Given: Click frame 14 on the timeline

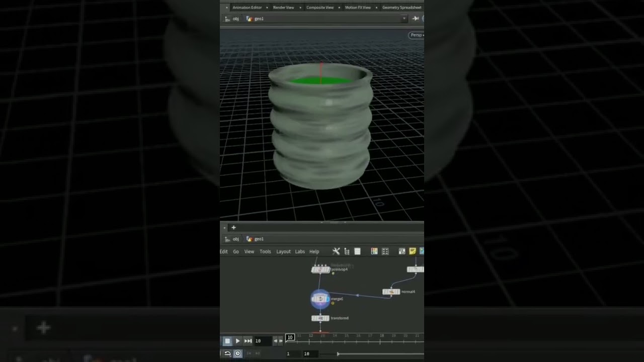Looking at the screenshot, I should tap(335, 336).
